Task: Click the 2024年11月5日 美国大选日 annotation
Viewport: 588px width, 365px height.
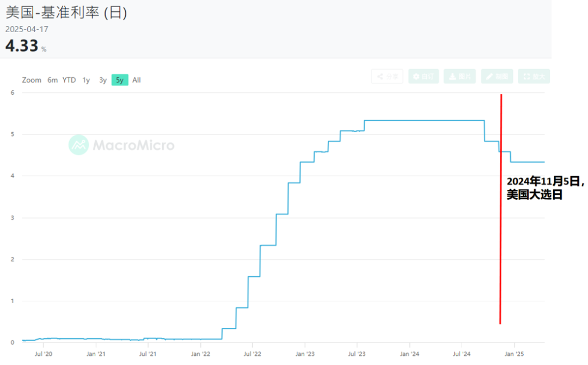Action: coord(546,188)
